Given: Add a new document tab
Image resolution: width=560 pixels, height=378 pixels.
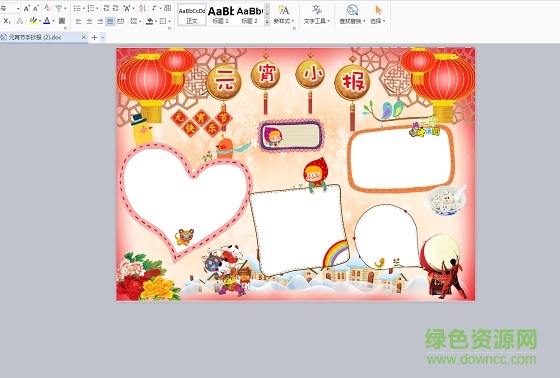Looking at the screenshot, I should [94, 37].
